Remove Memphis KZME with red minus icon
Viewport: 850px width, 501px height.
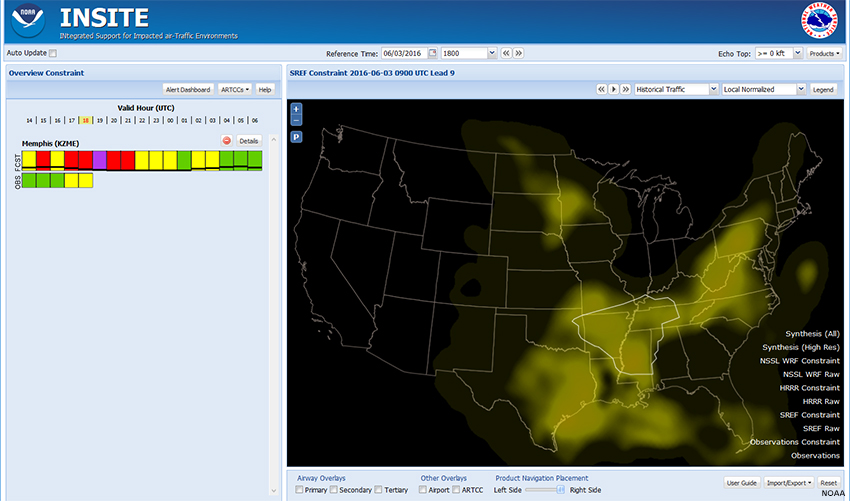(227, 140)
